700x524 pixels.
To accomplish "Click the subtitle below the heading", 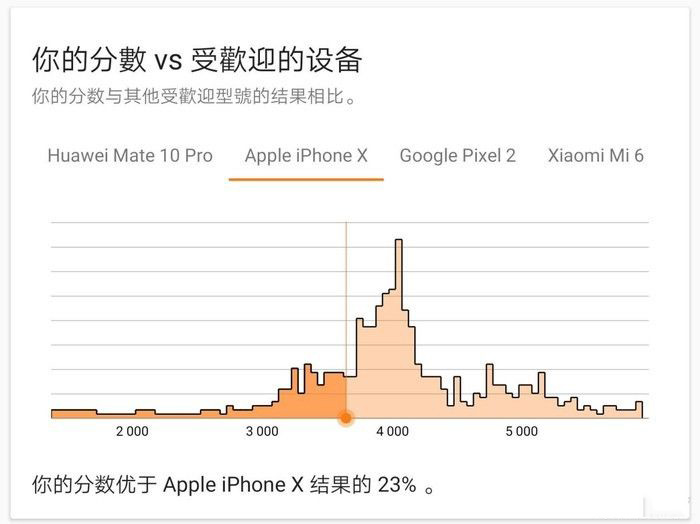I will tap(194, 97).
